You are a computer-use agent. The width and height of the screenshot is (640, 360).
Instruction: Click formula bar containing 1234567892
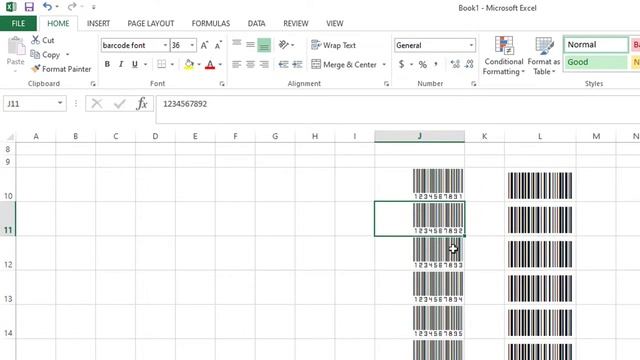(398, 109)
